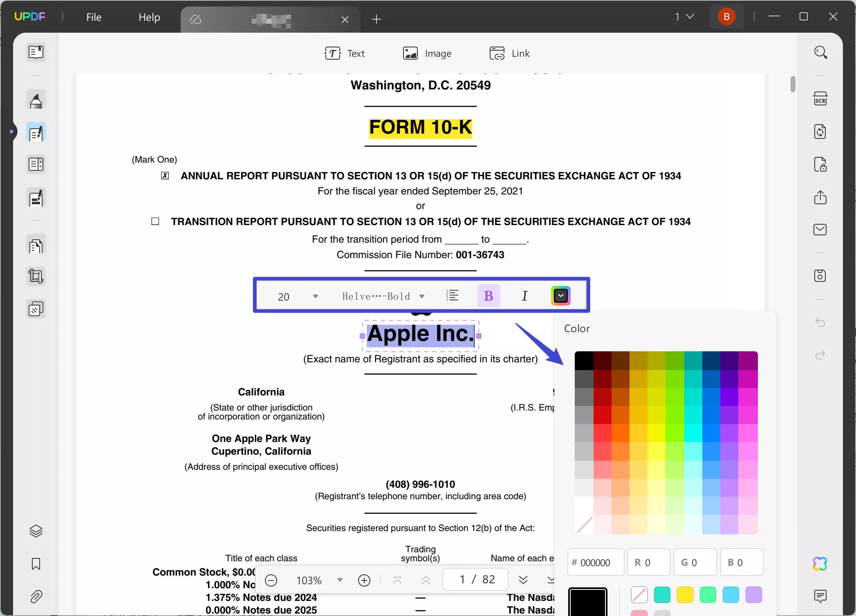This screenshot has width=856, height=616.
Task: Toggle Italic formatting button
Action: pos(524,296)
